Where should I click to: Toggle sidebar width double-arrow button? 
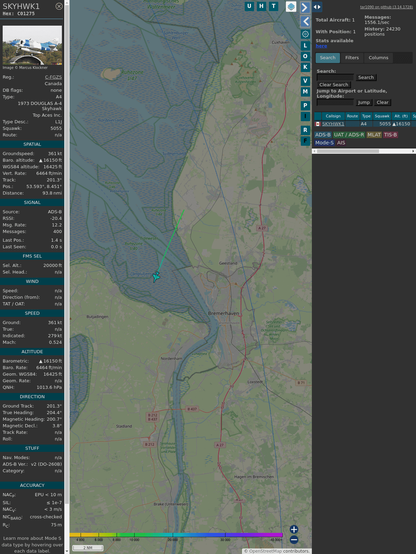point(317,7)
